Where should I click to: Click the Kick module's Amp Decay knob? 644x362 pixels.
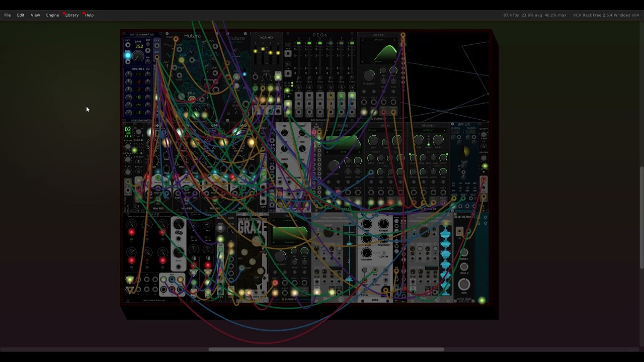(x=383, y=237)
